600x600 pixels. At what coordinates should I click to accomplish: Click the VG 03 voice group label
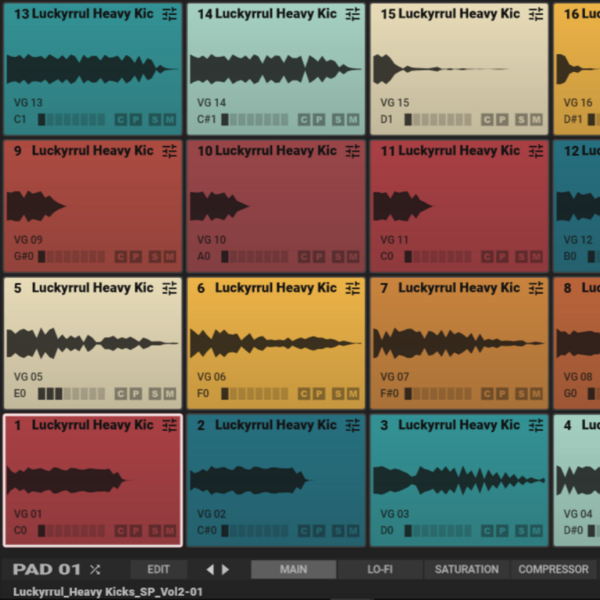395,514
